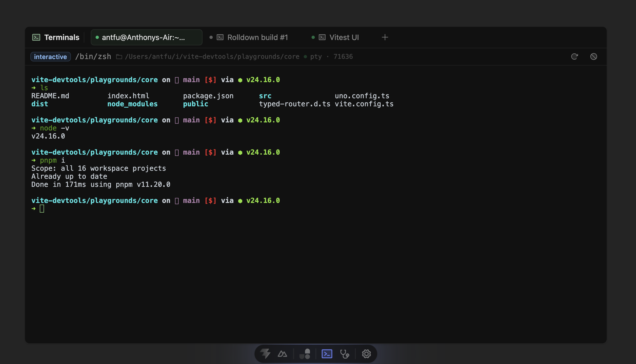636x364 pixels.
Task: Click 'Done in 171ms using pnpm v11.20.0'
Action: coord(101,184)
